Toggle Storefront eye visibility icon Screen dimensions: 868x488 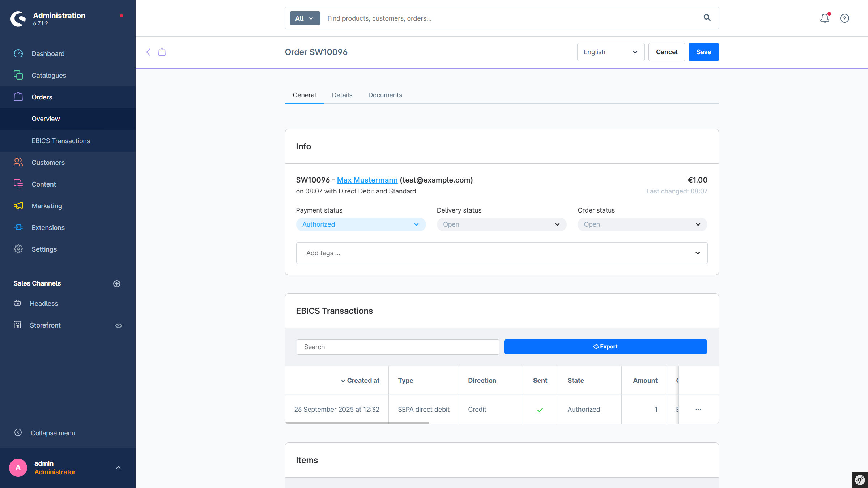pyautogui.click(x=118, y=326)
